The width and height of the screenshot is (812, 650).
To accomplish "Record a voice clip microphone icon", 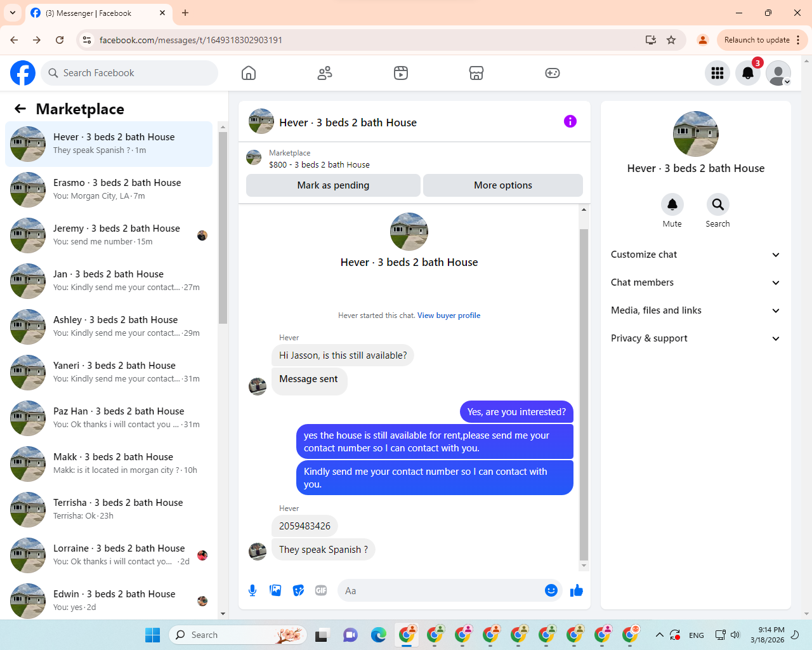I will (252, 590).
